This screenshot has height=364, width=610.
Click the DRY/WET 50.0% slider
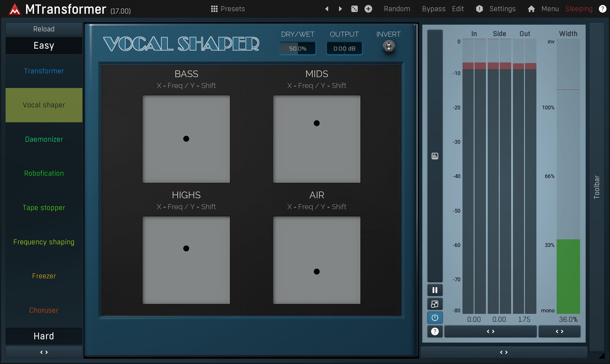(298, 48)
